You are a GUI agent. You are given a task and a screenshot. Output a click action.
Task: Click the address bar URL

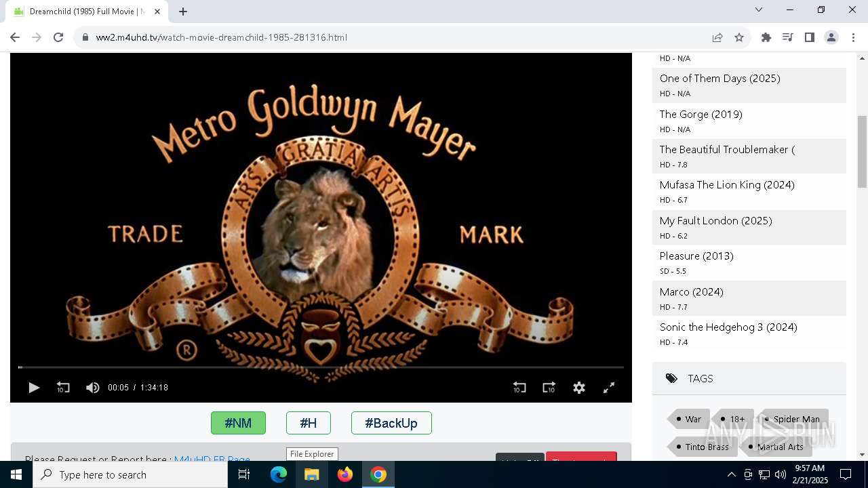point(222,37)
